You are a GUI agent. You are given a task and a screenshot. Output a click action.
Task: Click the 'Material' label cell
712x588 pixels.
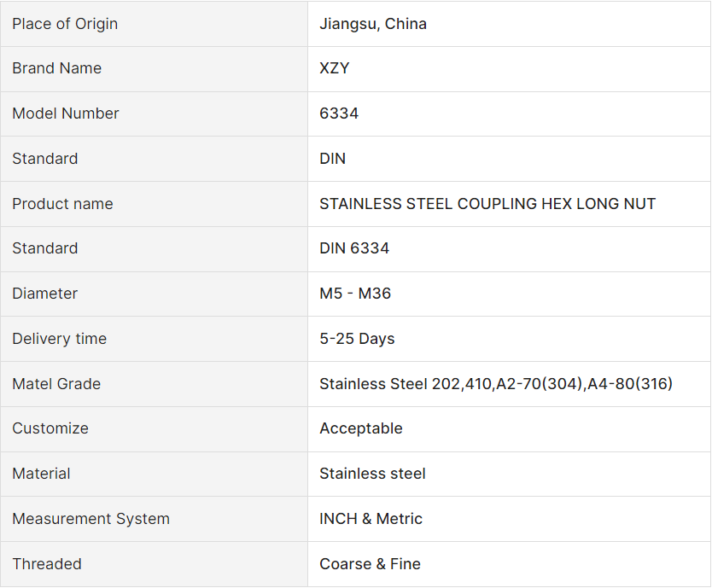point(41,474)
